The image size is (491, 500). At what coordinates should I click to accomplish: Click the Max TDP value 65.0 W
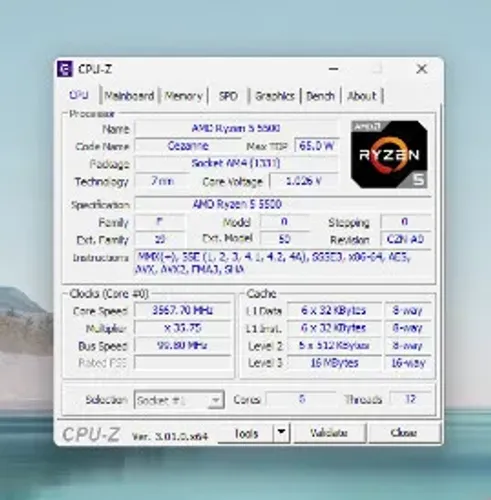[317, 146]
